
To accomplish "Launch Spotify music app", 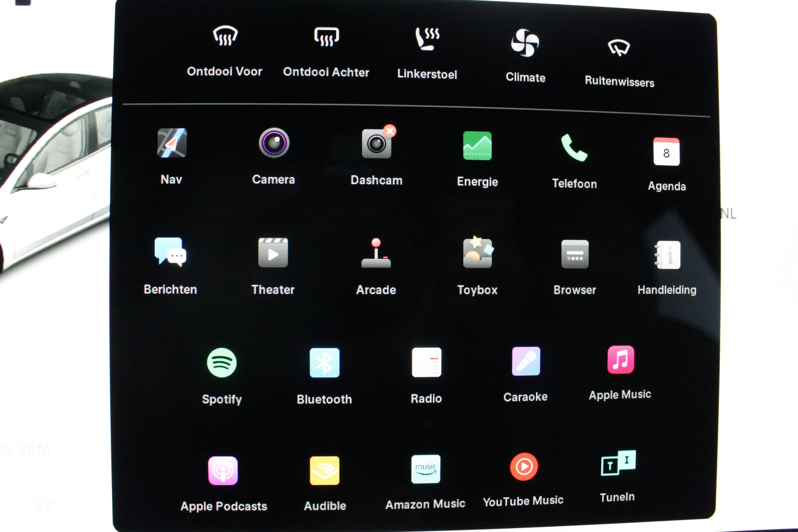I will tap(222, 363).
